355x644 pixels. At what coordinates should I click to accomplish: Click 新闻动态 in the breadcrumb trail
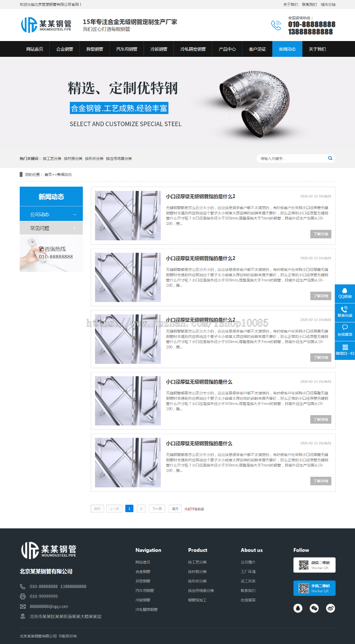click(x=64, y=174)
